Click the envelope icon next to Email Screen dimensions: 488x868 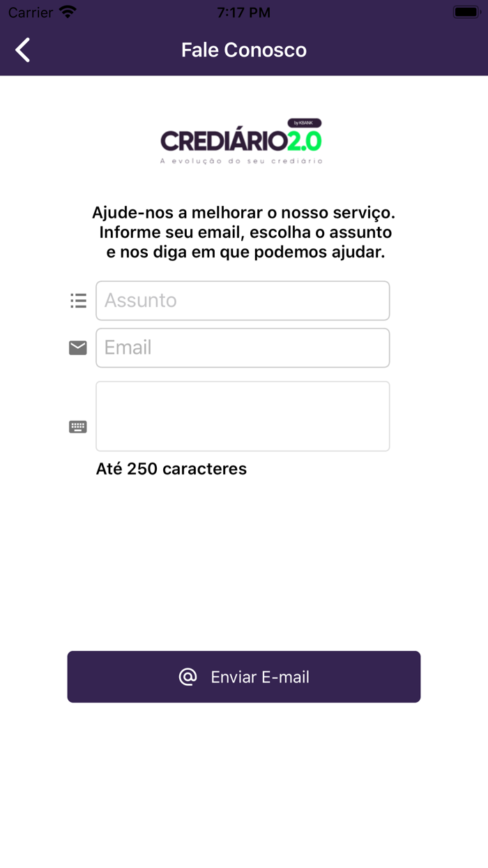click(x=77, y=347)
